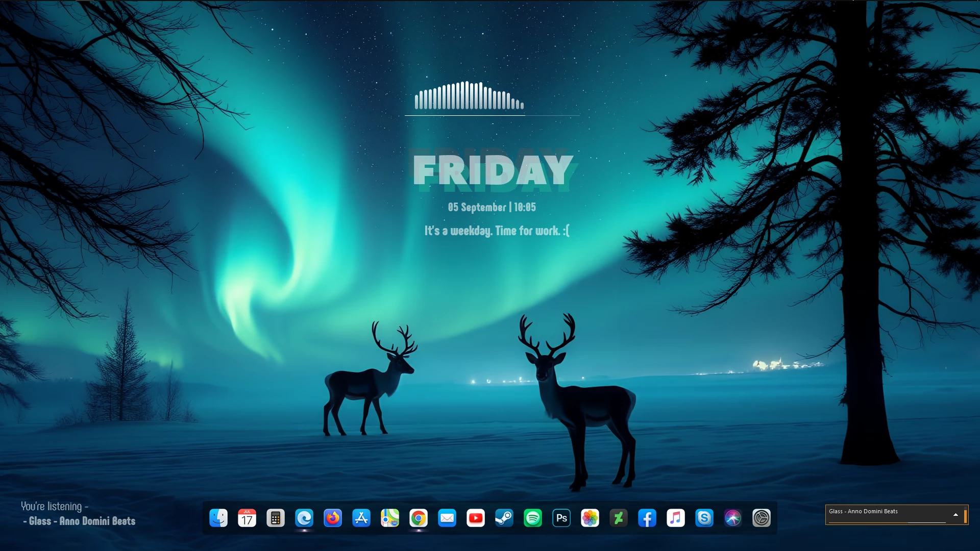This screenshot has width=980, height=551.
Task: Open the Photos app icon
Action: pos(590,518)
